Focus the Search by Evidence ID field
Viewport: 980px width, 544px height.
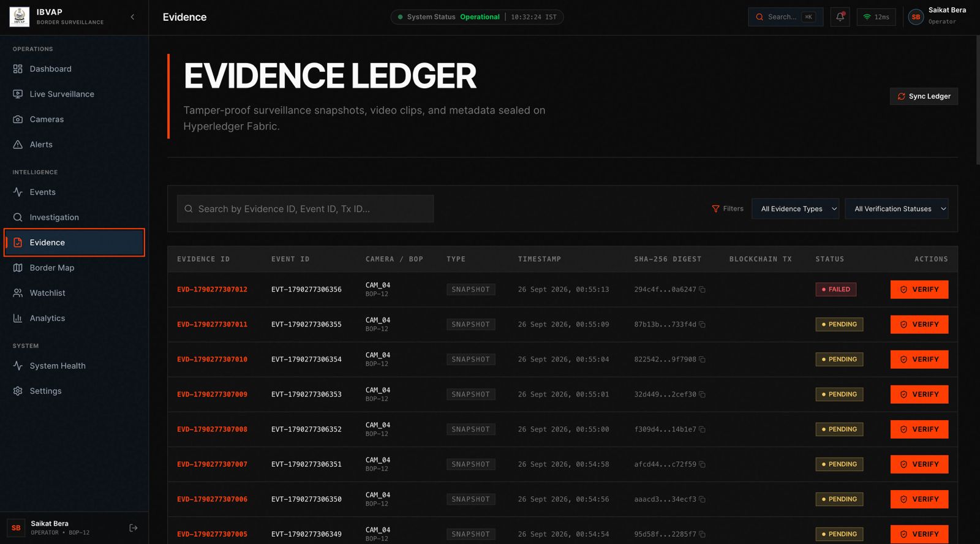click(x=305, y=209)
